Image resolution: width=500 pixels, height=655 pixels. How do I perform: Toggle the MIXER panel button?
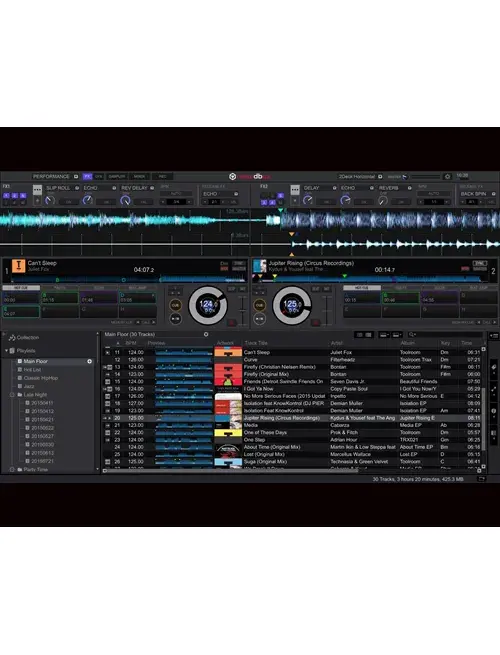139,177
